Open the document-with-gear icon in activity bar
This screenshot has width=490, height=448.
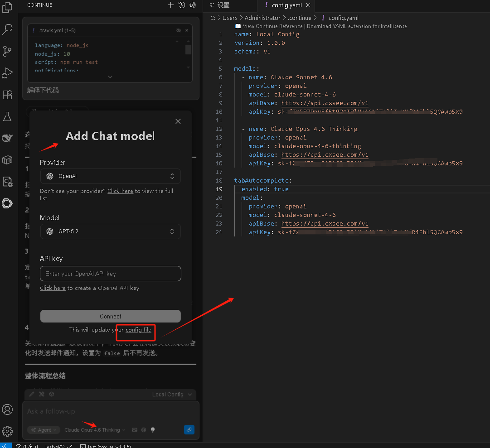click(x=7, y=182)
